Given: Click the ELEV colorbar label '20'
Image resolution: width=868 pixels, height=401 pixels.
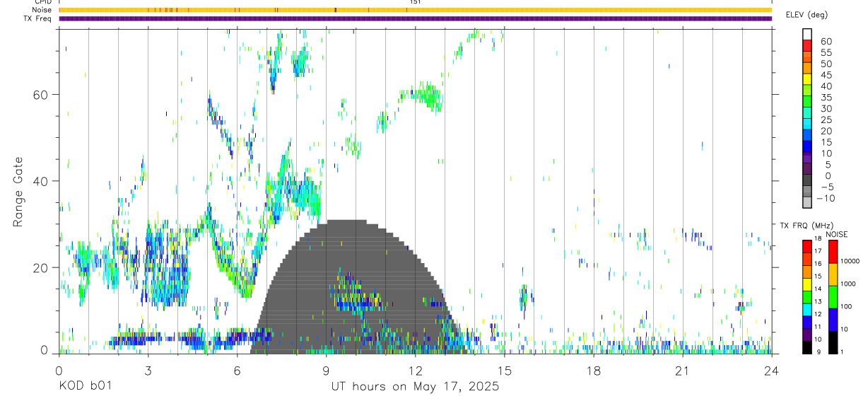Looking at the screenshot, I should coord(826,131).
